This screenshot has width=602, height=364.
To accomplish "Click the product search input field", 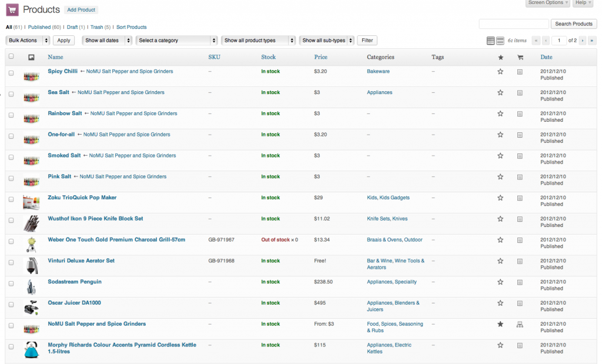I will tap(513, 24).
